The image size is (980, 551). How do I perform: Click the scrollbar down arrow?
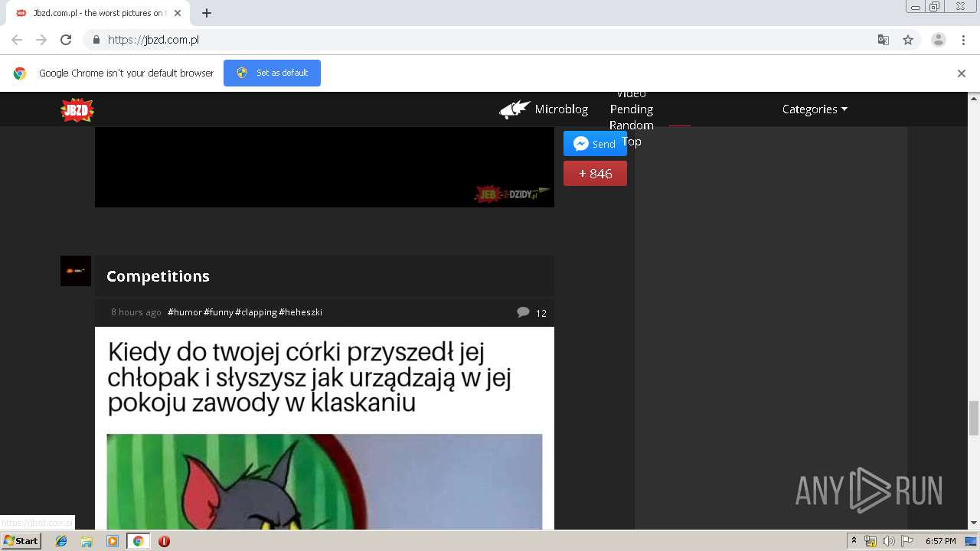point(974,523)
